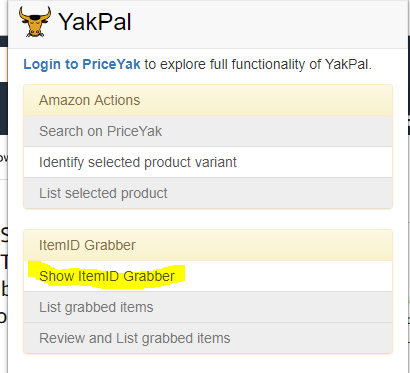Click the YakPal yak head logo
Screen dimensions: 410x373
click(x=35, y=22)
